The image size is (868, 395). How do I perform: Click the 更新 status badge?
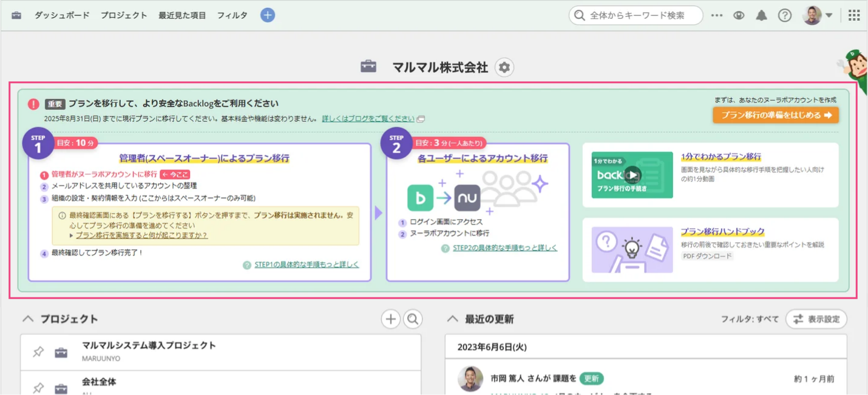tap(591, 378)
